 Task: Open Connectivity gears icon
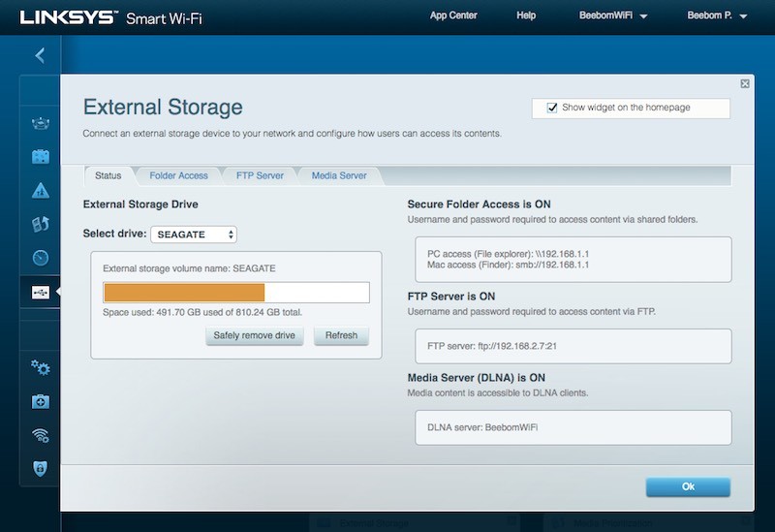(41, 368)
